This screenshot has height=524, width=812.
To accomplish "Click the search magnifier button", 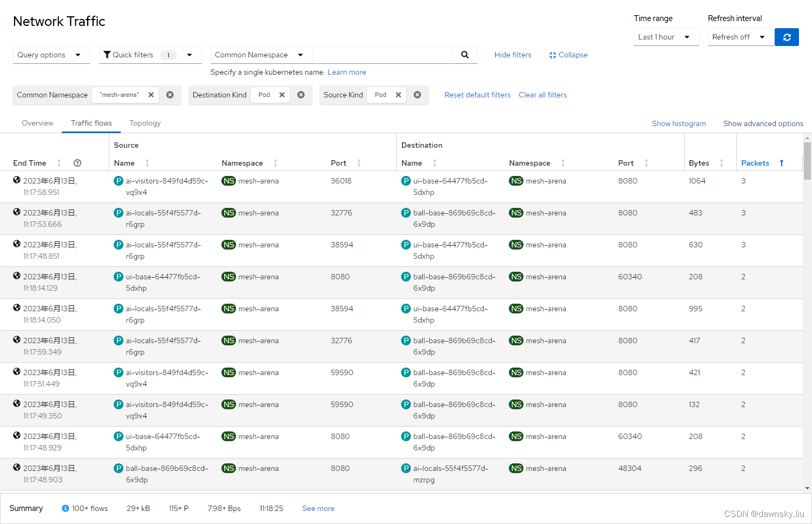I will pyautogui.click(x=464, y=55).
